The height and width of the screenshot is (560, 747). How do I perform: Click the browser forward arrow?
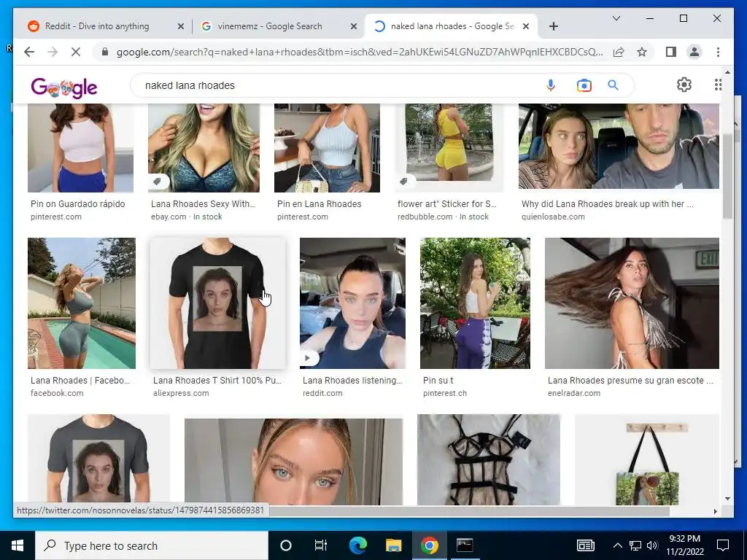53,52
